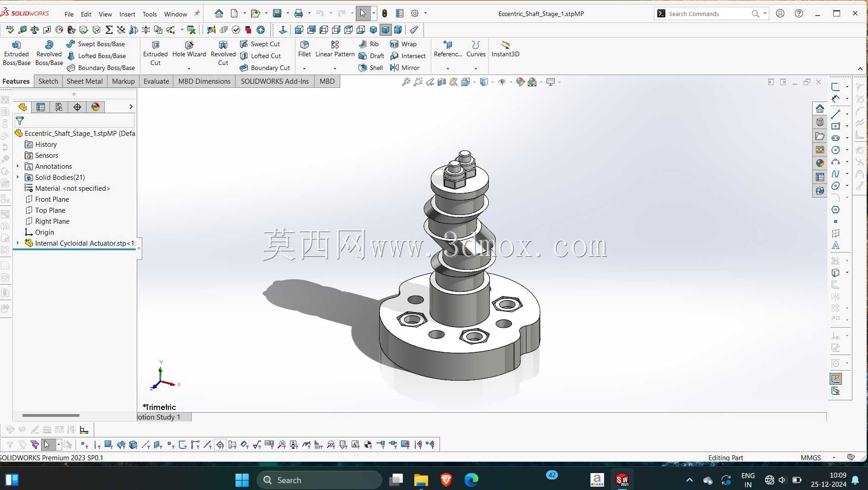Select the Wrap feature
The image size is (868, 490).
403,44
